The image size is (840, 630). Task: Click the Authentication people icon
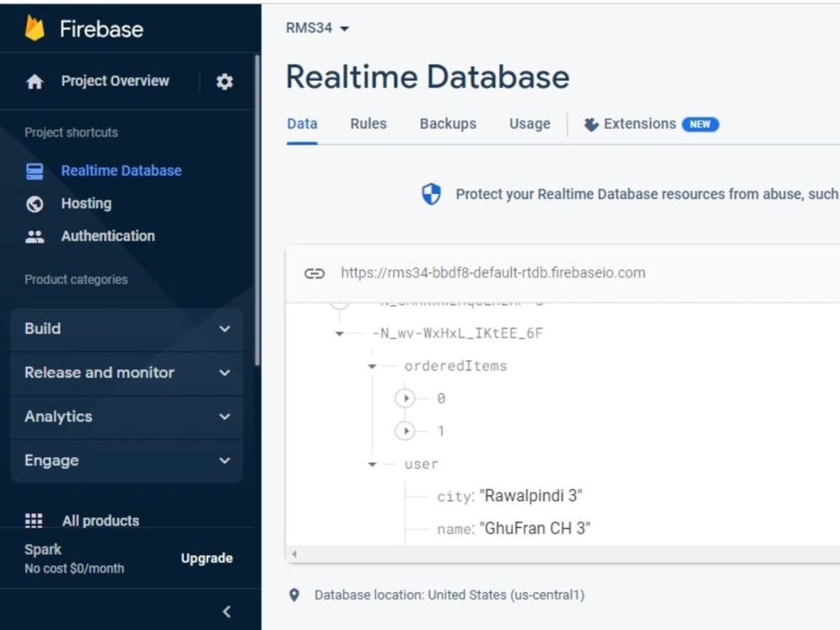34,237
